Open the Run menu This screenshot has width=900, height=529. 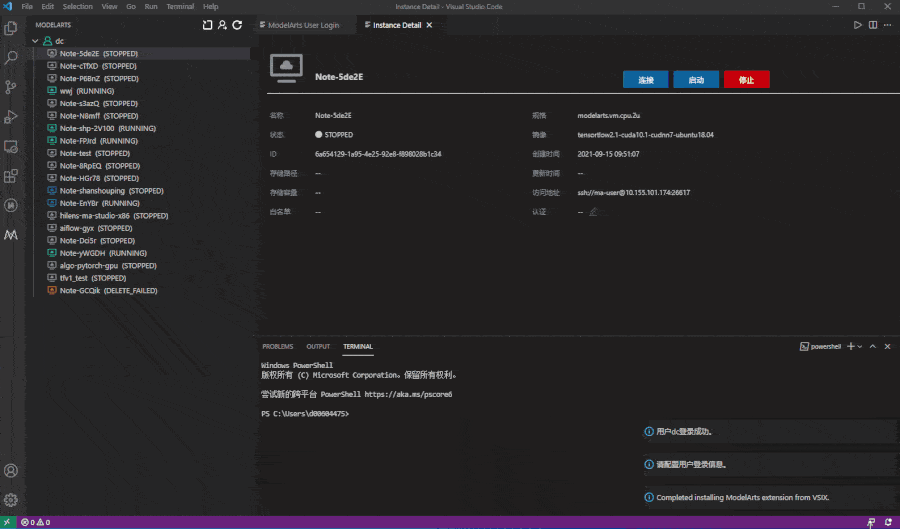151,6
